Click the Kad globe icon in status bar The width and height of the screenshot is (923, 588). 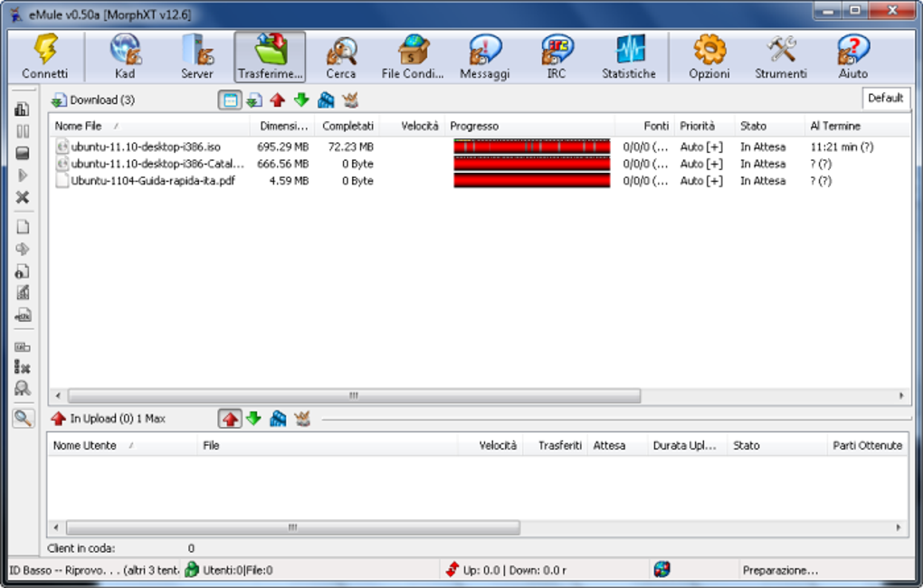point(662,569)
